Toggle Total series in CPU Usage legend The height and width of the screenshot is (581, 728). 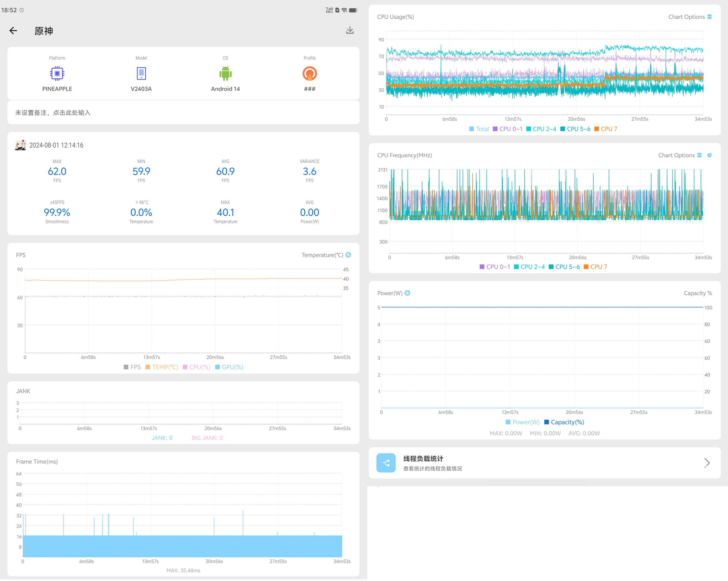(x=479, y=129)
